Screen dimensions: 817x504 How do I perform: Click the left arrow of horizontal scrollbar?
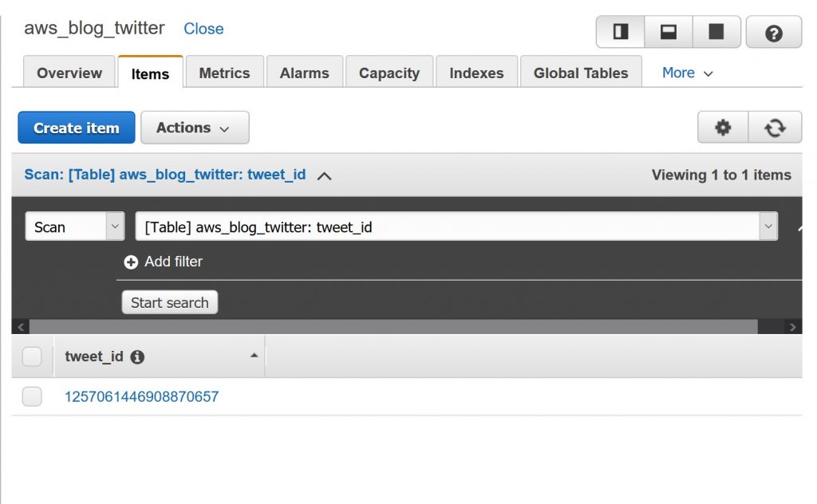click(x=21, y=327)
